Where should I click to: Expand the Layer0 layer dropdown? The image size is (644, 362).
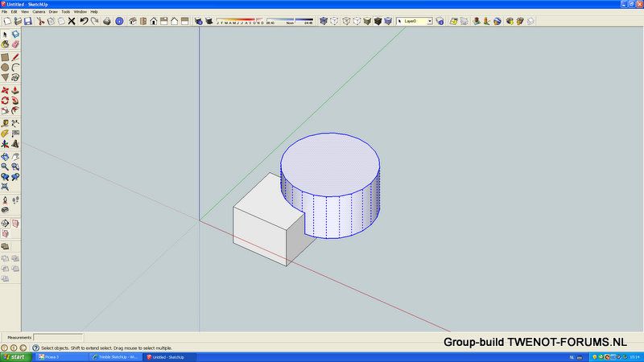pyautogui.click(x=430, y=21)
